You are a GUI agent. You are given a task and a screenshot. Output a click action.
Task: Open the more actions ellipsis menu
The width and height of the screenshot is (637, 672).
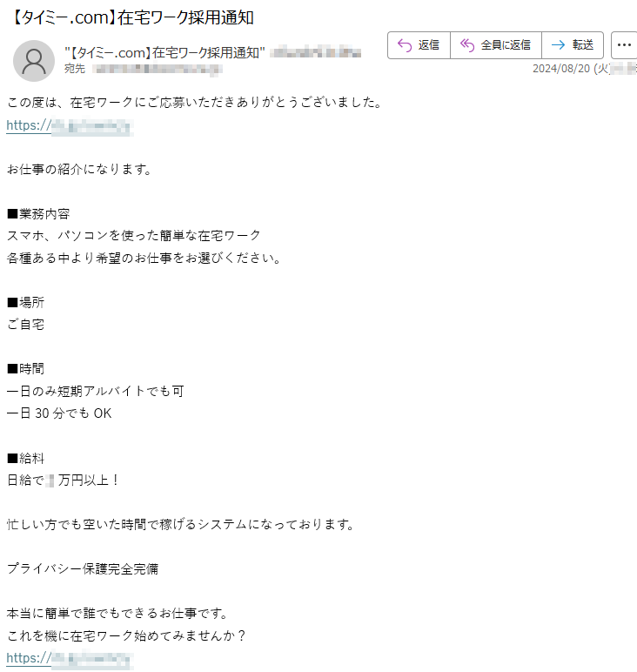point(624,45)
